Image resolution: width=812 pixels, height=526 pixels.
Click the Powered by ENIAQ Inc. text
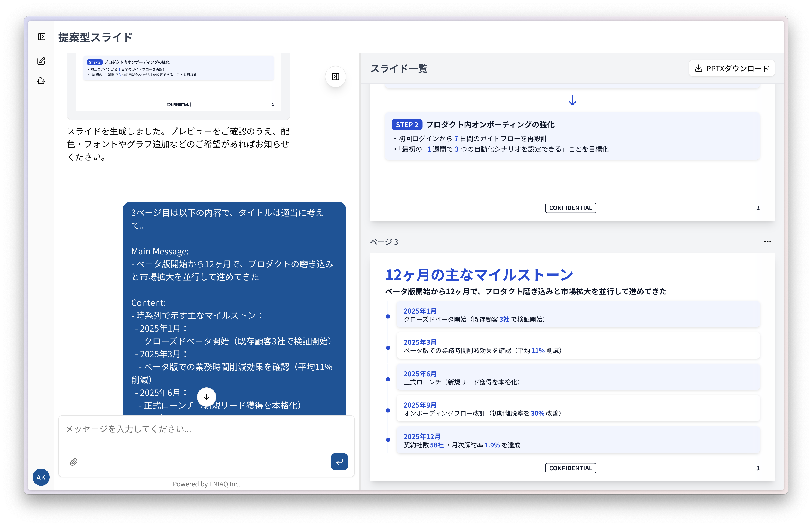[x=206, y=484]
